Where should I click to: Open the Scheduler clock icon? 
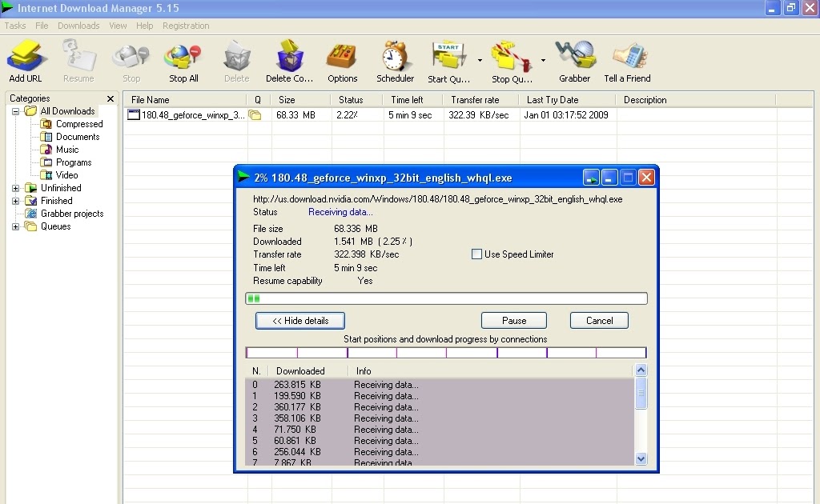(394, 55)
